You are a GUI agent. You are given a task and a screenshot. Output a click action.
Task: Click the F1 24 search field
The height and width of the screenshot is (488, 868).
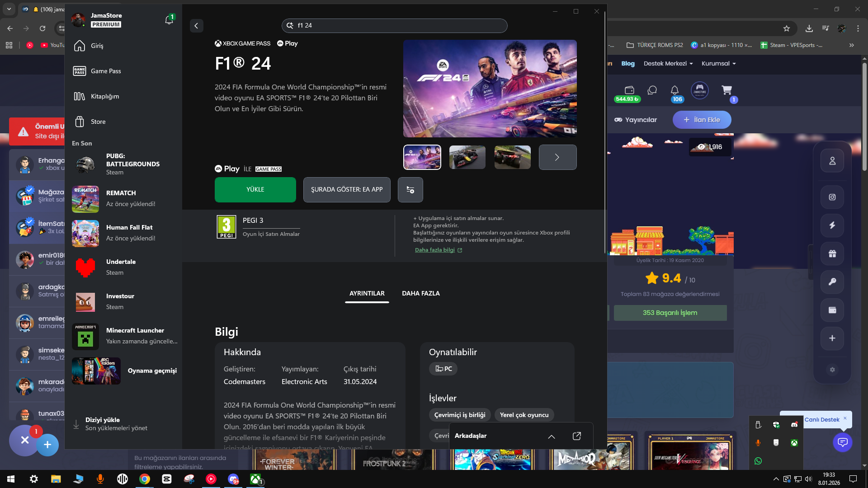(394, 26)
